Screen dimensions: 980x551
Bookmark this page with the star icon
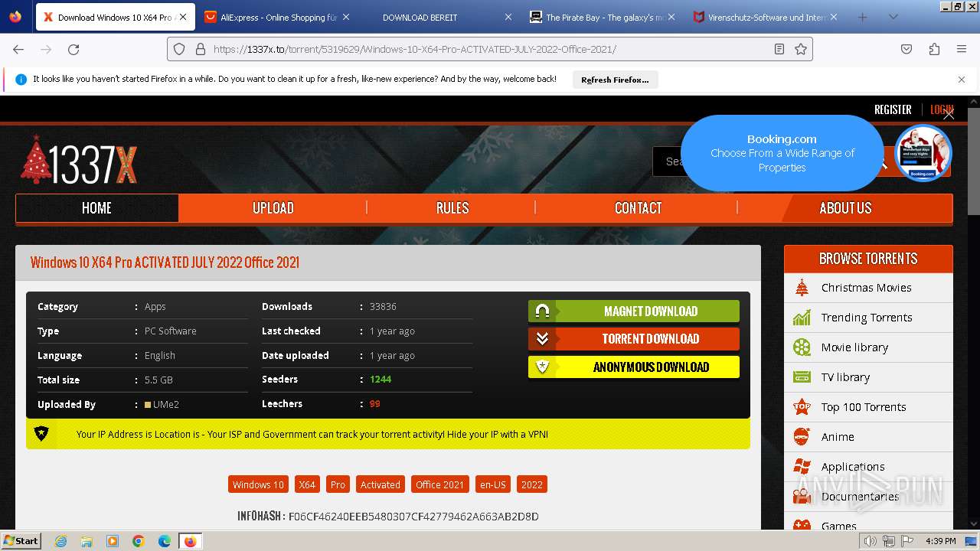[801, 49]
